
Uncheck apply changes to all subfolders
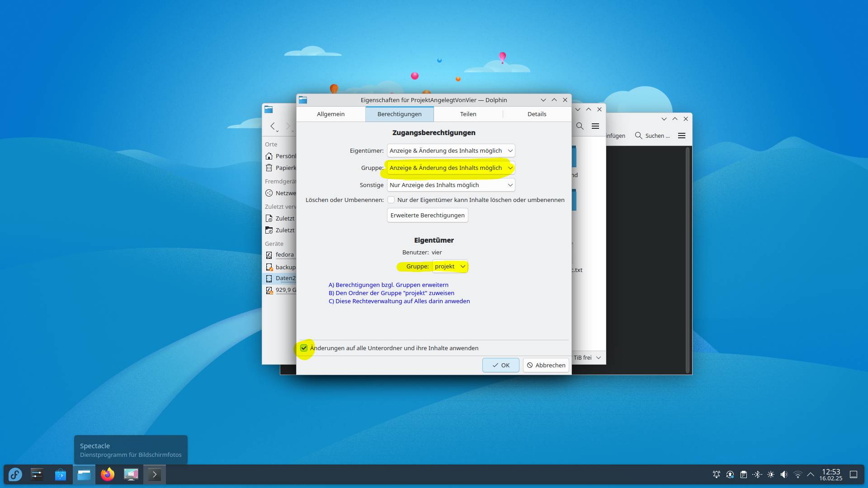click(304, 348)
